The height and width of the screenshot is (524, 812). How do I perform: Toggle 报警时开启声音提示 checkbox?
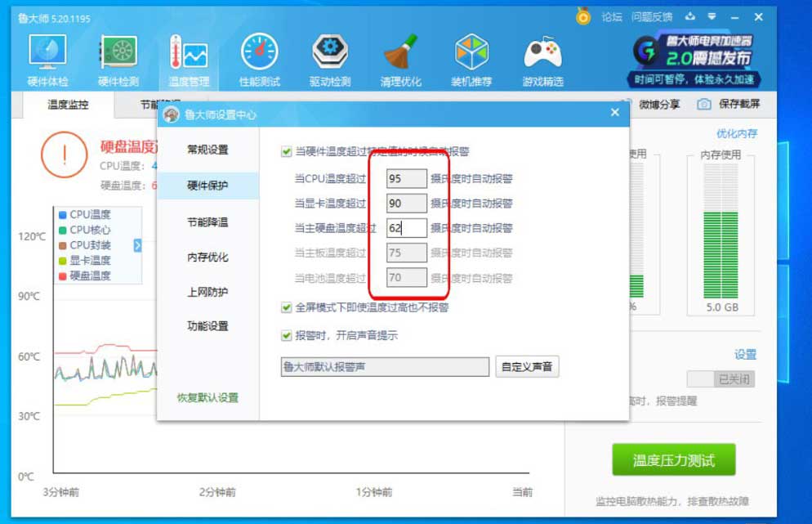286,335
